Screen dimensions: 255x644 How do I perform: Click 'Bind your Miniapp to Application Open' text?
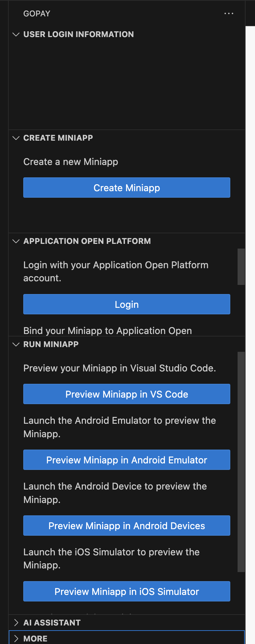[x=108, y=330]
